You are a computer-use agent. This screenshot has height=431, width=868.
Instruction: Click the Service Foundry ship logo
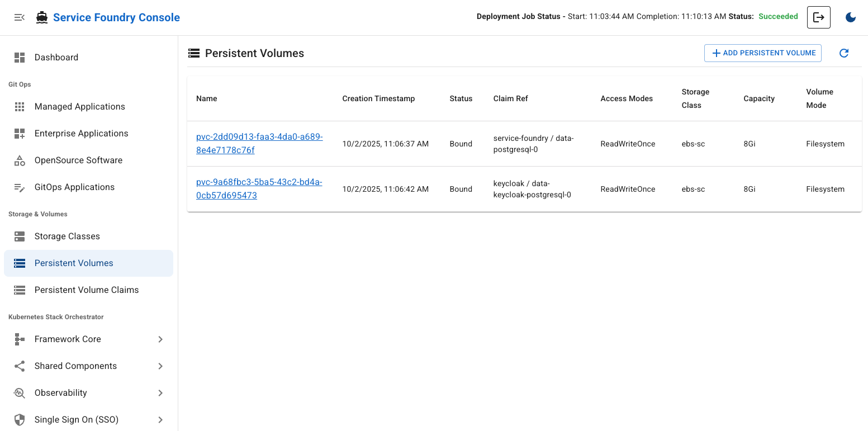41,17
